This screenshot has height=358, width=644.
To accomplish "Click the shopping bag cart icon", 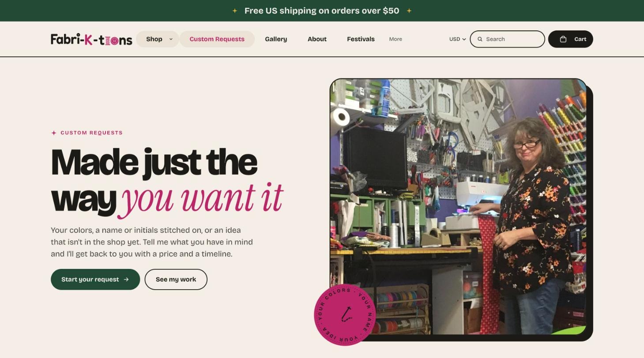I will point(563,39).
